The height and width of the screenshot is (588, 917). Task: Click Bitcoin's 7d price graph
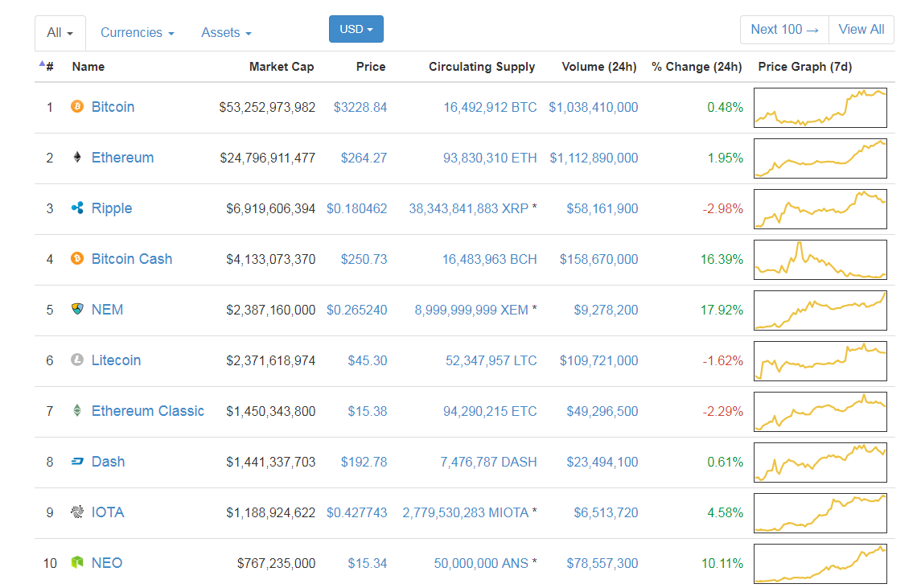pos(820,106)
